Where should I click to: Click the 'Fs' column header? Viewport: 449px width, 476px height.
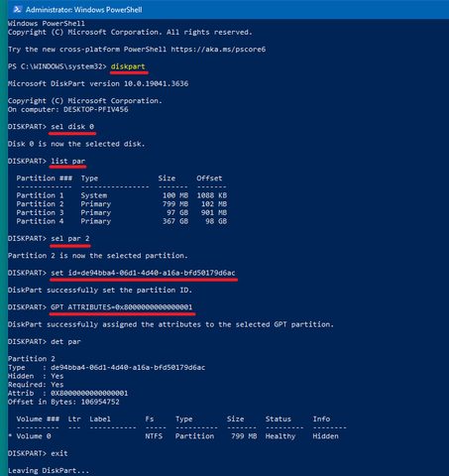[150, 418]
